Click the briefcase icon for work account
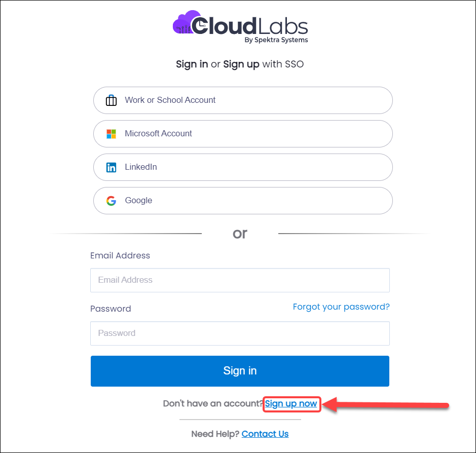The image size is (476, 453). click(x=111, y=100)
